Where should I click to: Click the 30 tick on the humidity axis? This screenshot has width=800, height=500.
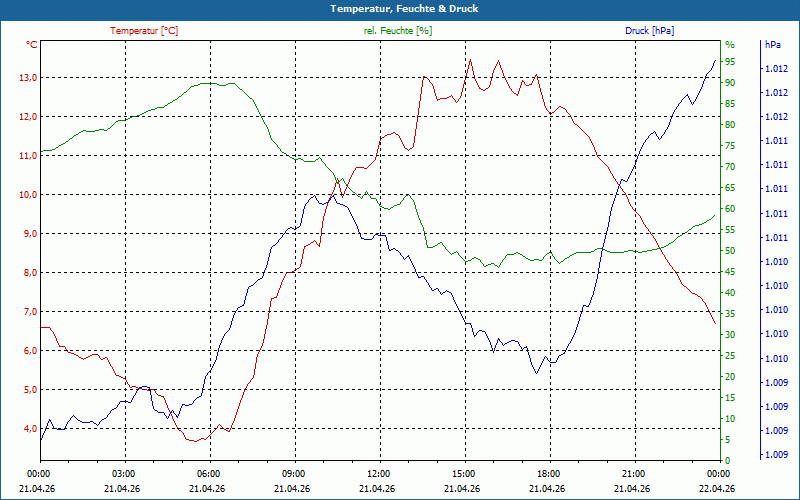(x=730, y=335)
